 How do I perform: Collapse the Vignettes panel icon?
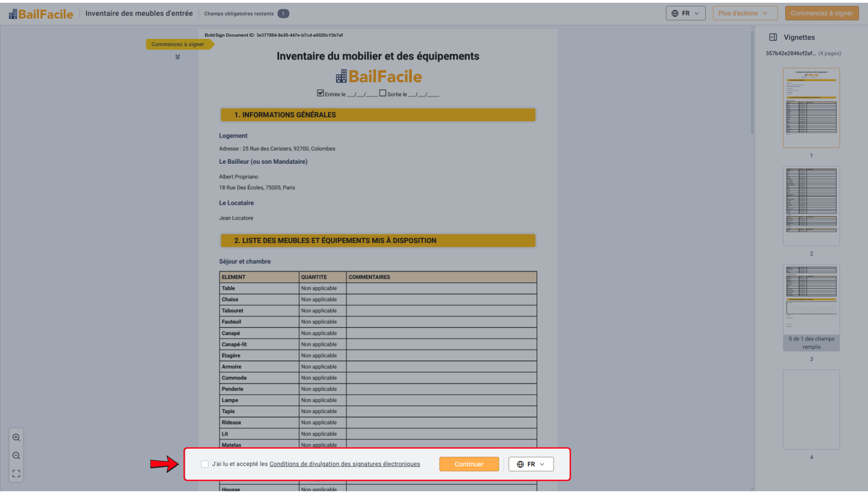point(773,38)
